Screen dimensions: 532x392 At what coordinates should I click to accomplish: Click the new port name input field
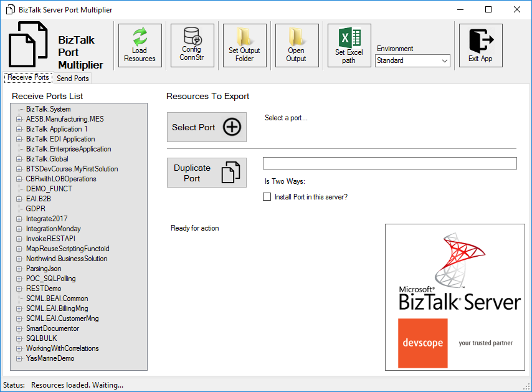click(x=389, y=163)
